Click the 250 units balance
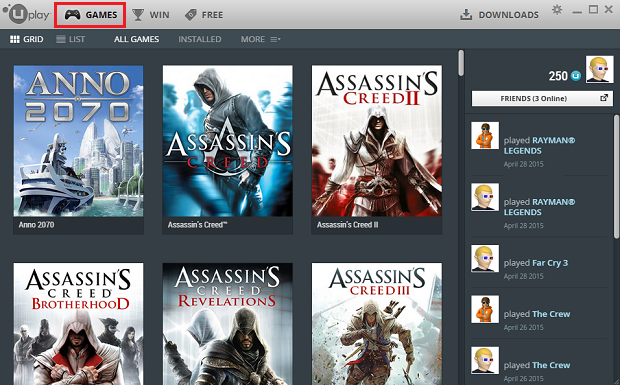This screenshot has height=385, width=620. [x=558, y=75]
